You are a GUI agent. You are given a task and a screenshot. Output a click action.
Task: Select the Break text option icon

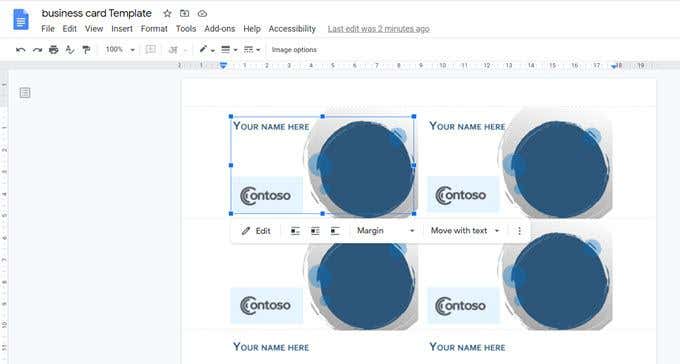tap(335, 231)
